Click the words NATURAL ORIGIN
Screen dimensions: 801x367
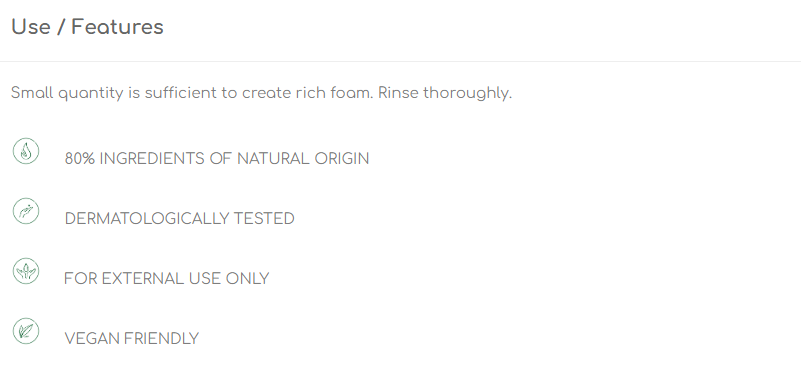pyautogui.click(x=303, y=159)
